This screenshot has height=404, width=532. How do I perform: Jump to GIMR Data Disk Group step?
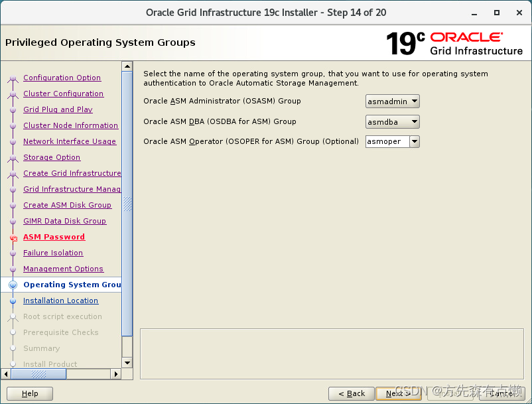point(64,221)
